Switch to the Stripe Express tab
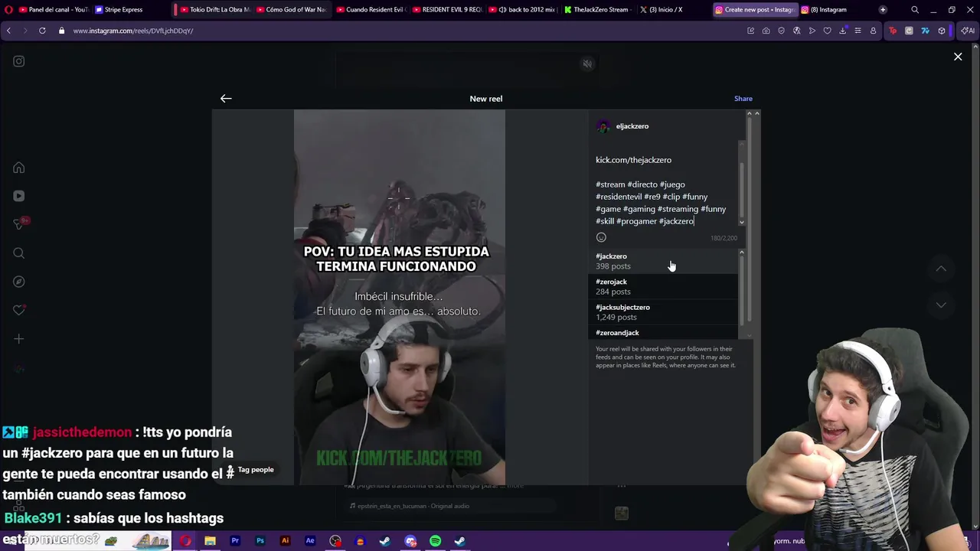This screenshot has height=551, width=980. coord(123,10)
